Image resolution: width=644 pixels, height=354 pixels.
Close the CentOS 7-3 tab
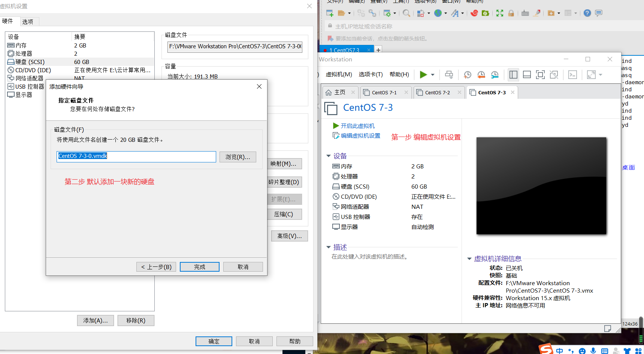click(x=513, y=92)
